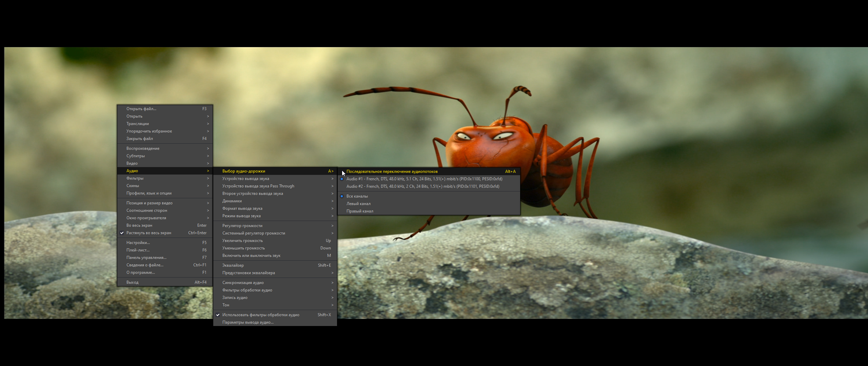Image resolution: width=868 pixels, height=366 pixels.
Task: Open Параметры вывода аудио
Action: (x=248, y=322)
